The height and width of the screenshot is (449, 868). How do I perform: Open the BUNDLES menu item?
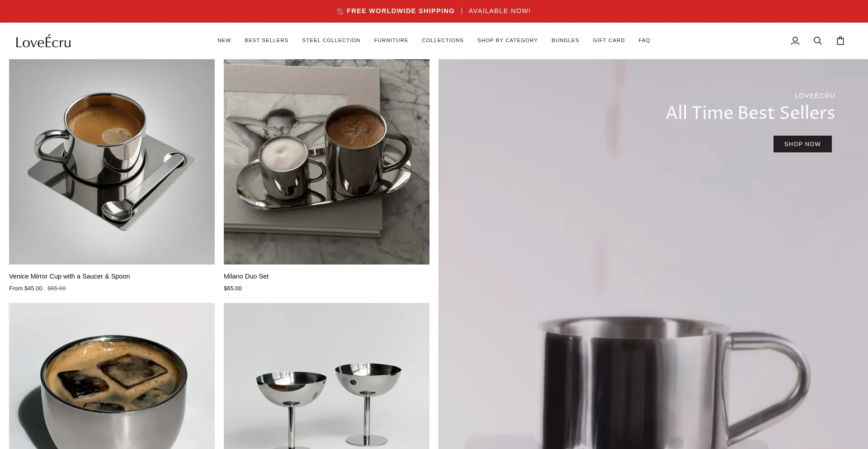point(565,40)
